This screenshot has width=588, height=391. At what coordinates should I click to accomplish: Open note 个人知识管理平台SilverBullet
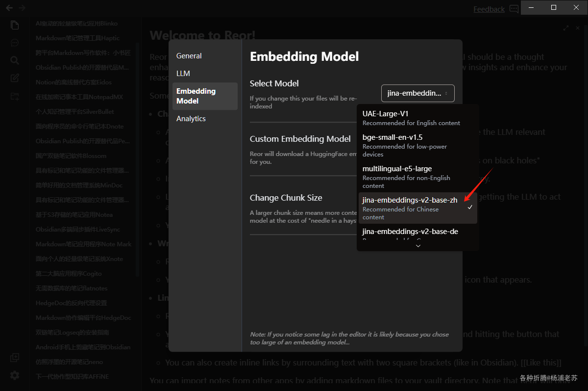pyautogui.click(x=74, y=112)
